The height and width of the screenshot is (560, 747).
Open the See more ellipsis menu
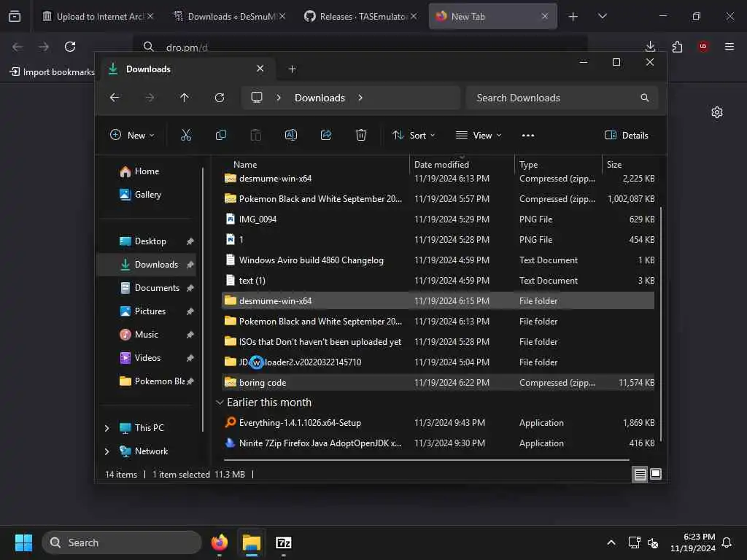click(528, 135)
